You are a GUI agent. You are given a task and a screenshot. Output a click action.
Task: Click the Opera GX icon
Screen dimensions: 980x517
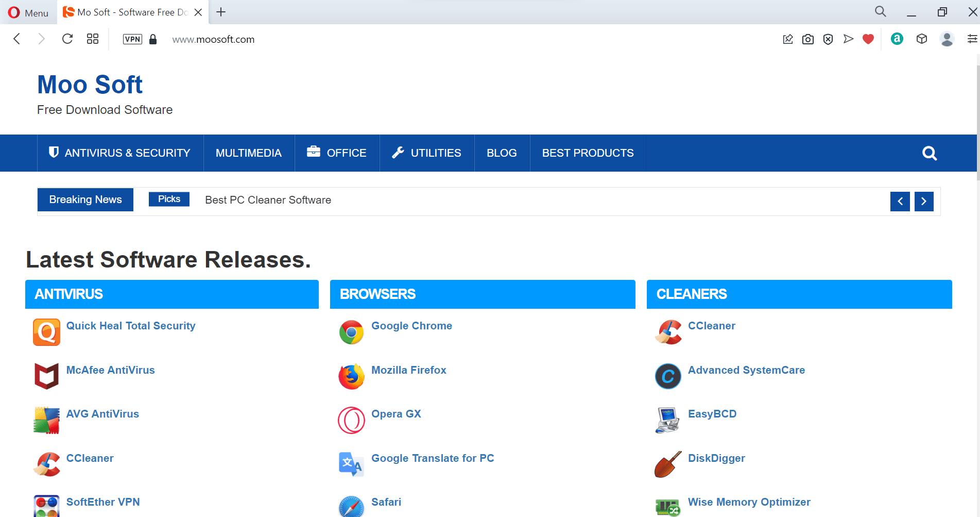(x=351, y=420)
